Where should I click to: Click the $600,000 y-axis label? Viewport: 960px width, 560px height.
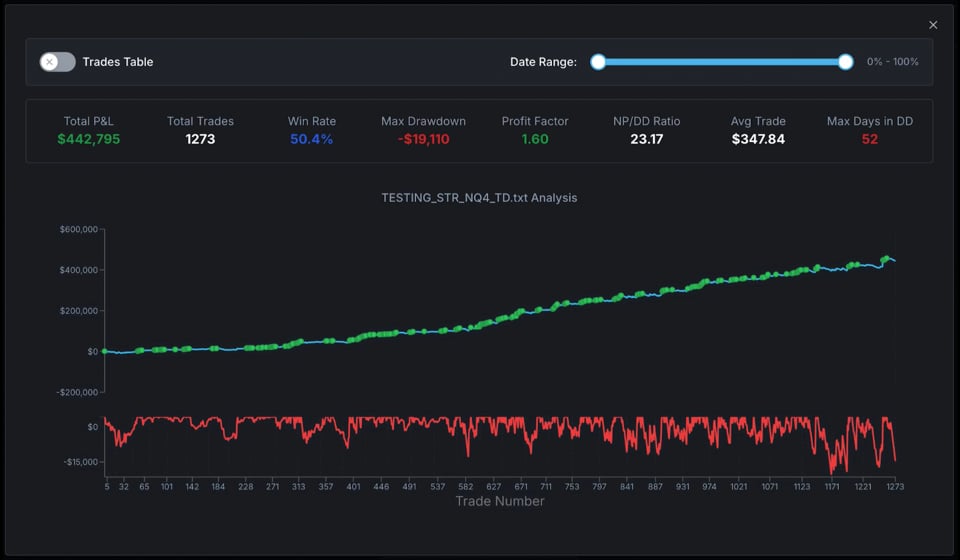pyautogui.click(x=77, y=230)
